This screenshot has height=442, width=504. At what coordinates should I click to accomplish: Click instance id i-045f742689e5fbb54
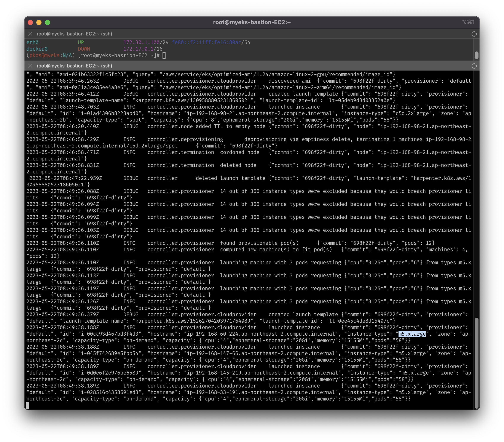tap(110, 353)
